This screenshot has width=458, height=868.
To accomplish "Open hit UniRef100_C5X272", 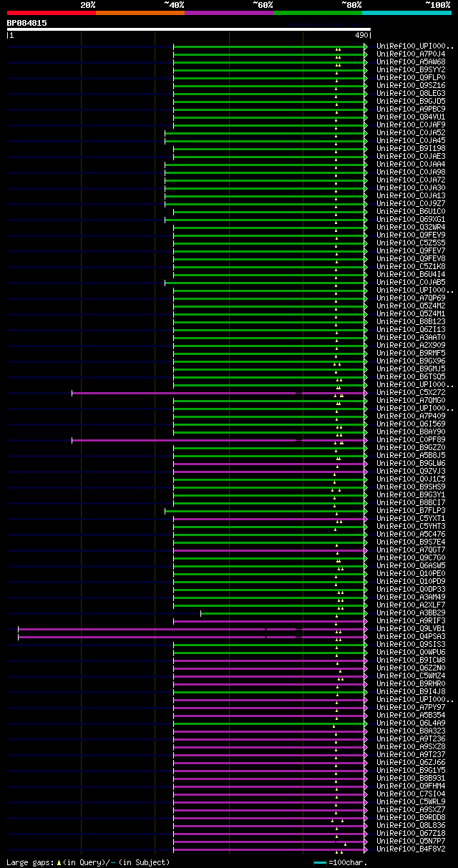I will (411, 392).
